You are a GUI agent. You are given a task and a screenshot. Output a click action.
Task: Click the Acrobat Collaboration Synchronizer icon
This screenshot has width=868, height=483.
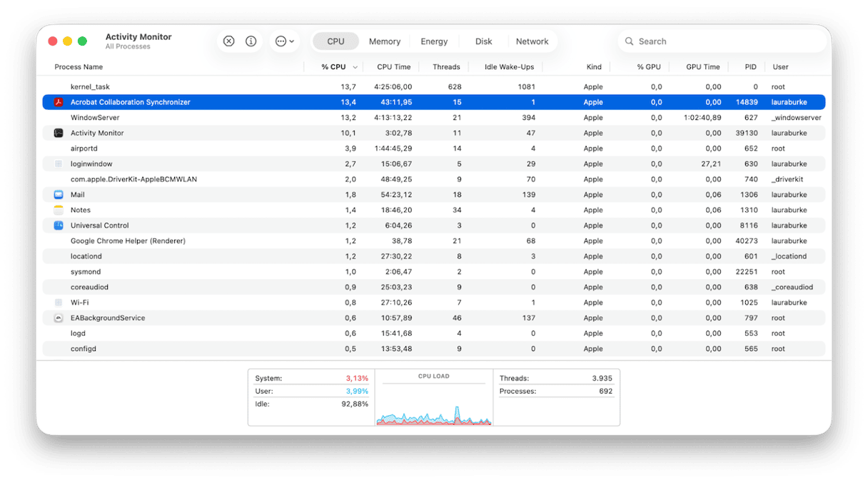tap(59, 102)
